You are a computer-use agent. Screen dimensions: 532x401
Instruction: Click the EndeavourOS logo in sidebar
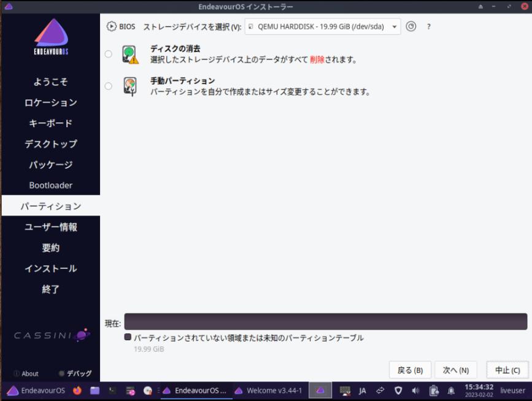[x=51, y=36]
